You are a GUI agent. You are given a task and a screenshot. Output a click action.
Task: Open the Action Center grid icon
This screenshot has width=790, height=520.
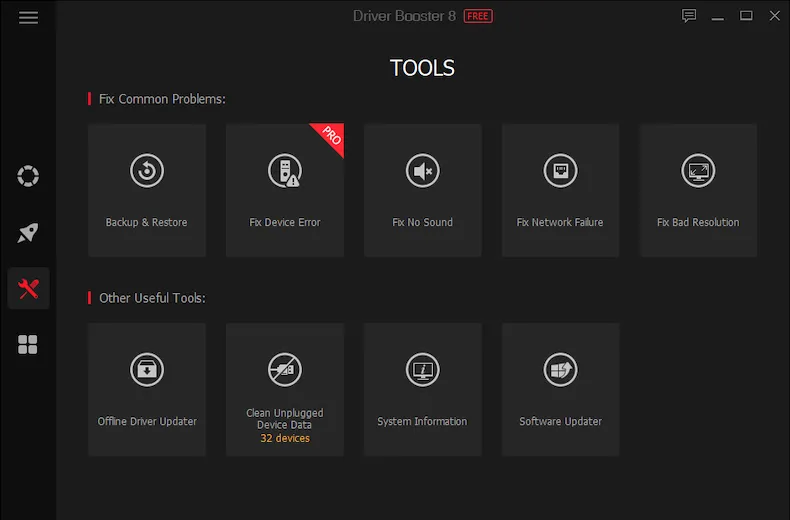click(28, 345)
